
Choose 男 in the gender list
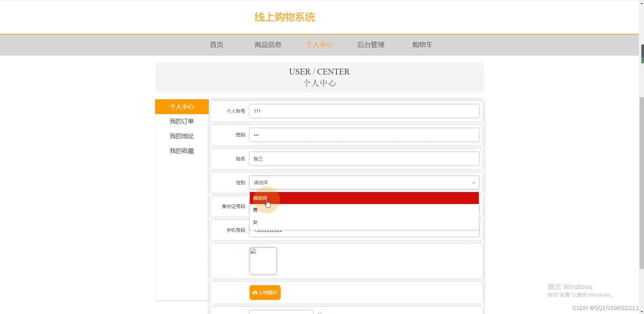[x=364, y=210]
